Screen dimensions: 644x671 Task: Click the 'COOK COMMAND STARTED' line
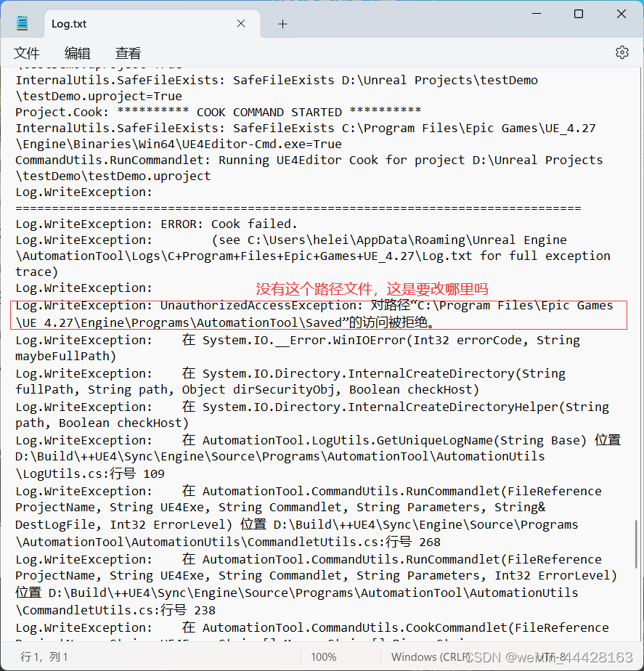pyautogui.click(x=219, y=112)
